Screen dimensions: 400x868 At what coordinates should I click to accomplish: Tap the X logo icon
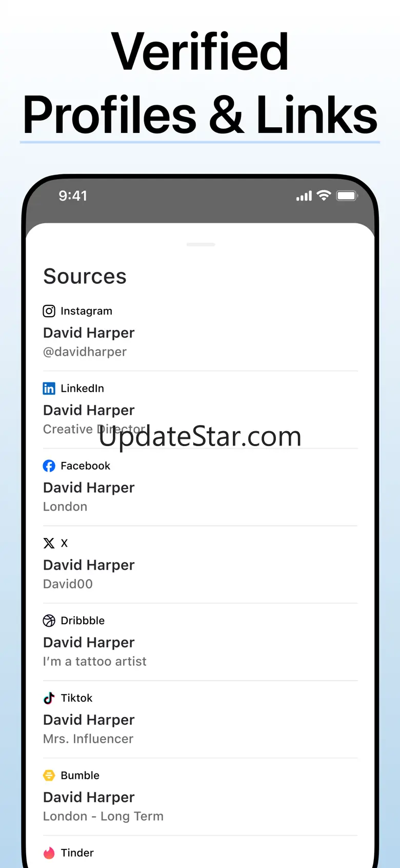(49, 543)
